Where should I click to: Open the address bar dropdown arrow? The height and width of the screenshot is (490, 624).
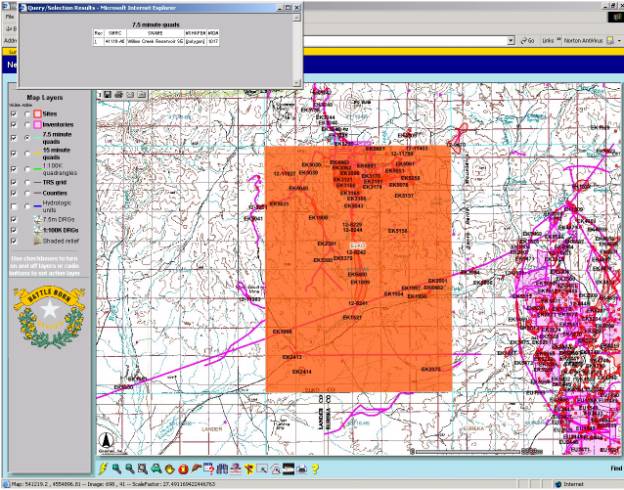[x=510, y=40]
